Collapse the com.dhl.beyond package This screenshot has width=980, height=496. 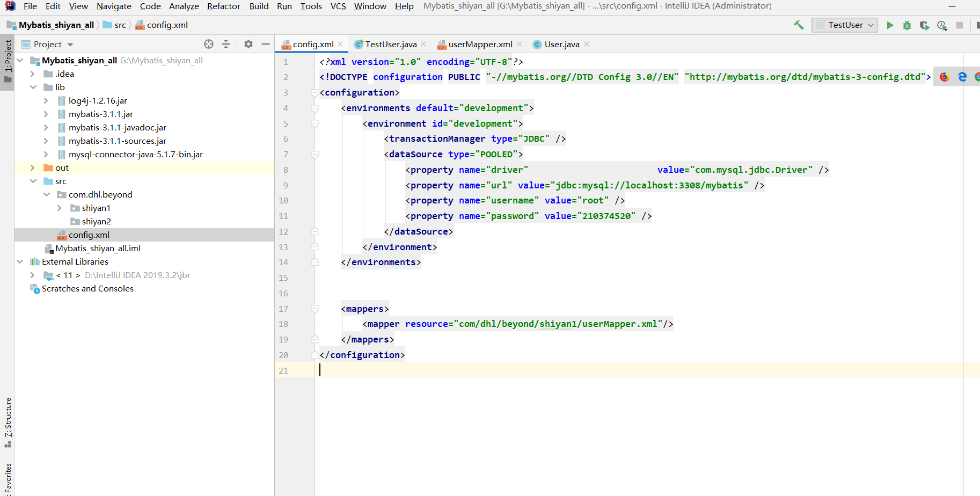(x=46, y=194)
